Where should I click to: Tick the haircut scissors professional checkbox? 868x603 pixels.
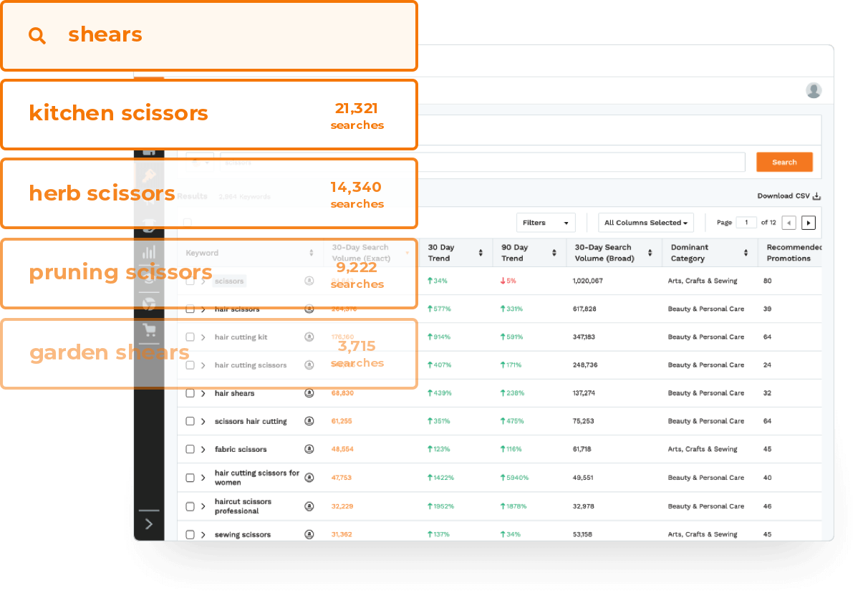190,506
